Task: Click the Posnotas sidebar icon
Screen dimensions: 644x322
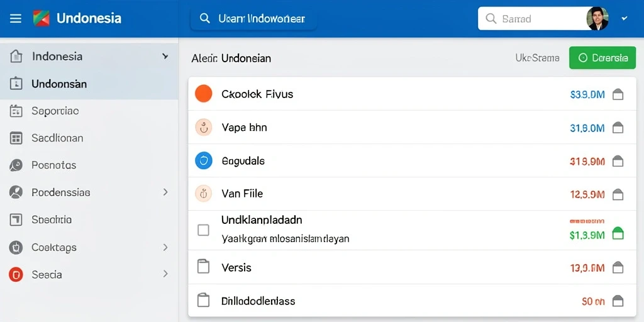Action: (16, 165)
